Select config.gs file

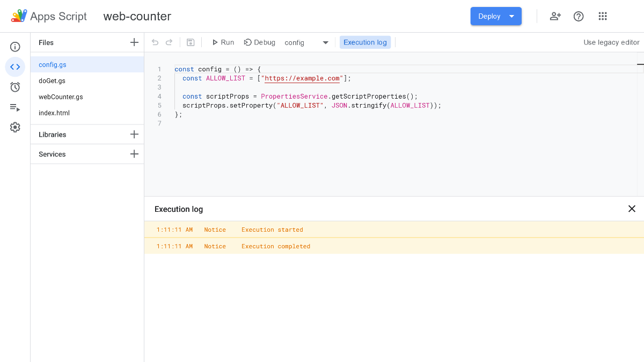(x=87, y=64)
